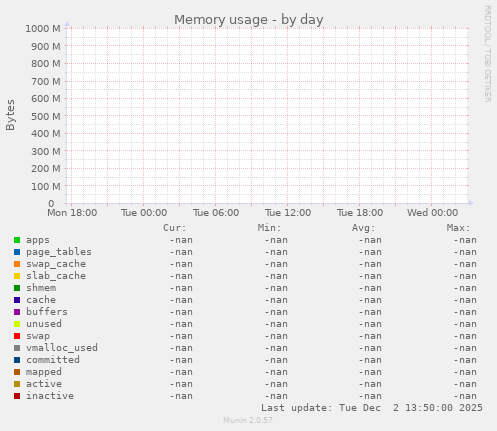Click the Munin 2.0.57 footer text
The height and width of the screenshot is (431, 497).
coord(248,420)
